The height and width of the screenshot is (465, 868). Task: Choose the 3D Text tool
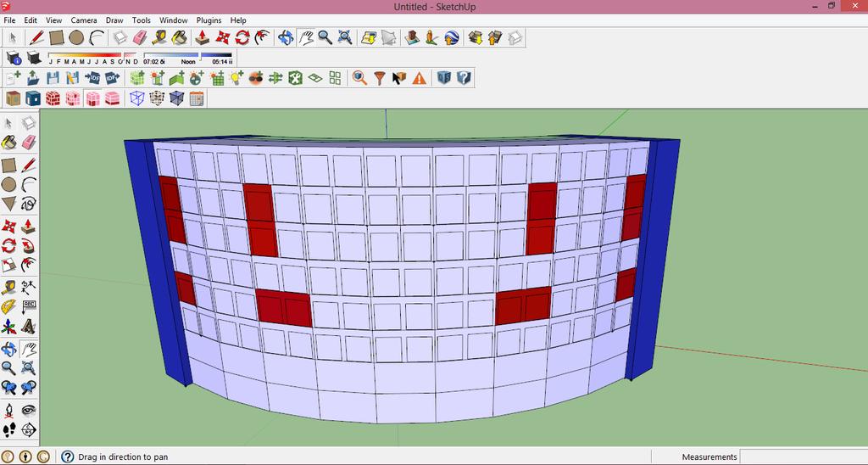29,327
